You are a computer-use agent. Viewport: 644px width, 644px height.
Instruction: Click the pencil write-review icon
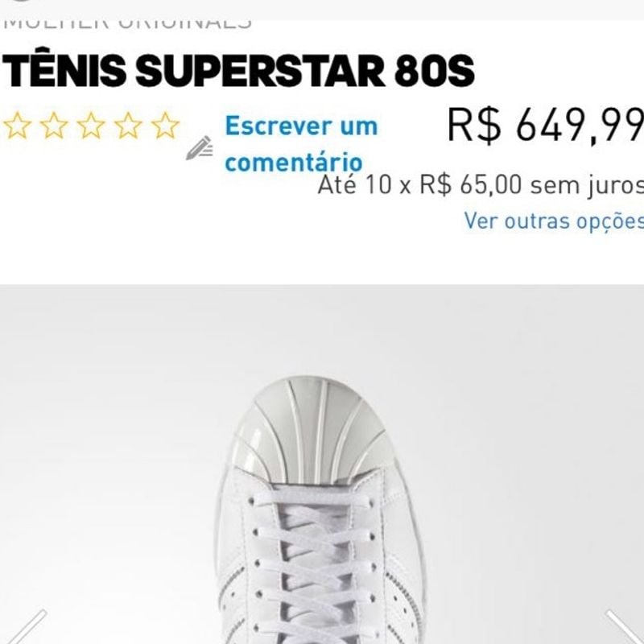point(200,148)
